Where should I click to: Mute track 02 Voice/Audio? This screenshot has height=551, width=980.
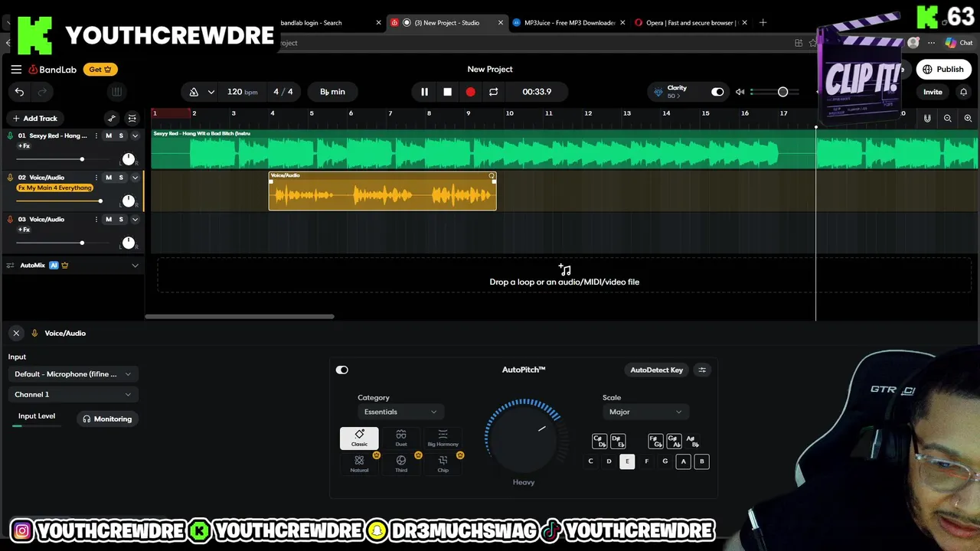pos(109,178)
